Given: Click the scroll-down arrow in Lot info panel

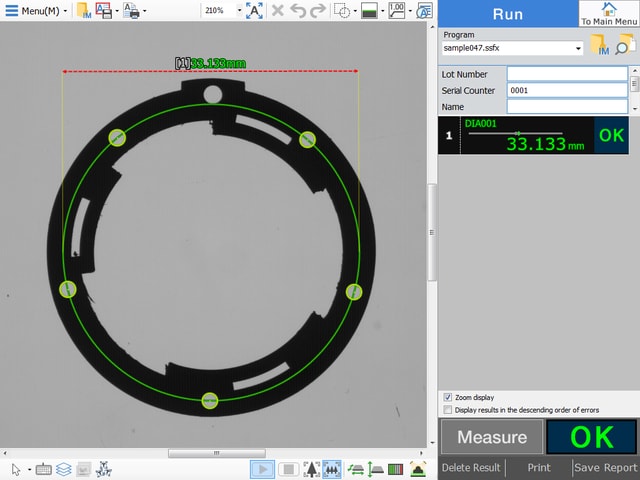Looking at the screenshot, I should click(x=635, y=109).
